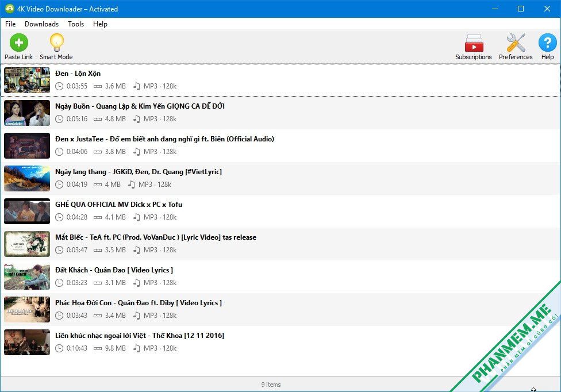The width and height of the screenshot is (561, 392).
Task: Click size icon beside 3.1 MB
Action: click(x=98, y=283)
